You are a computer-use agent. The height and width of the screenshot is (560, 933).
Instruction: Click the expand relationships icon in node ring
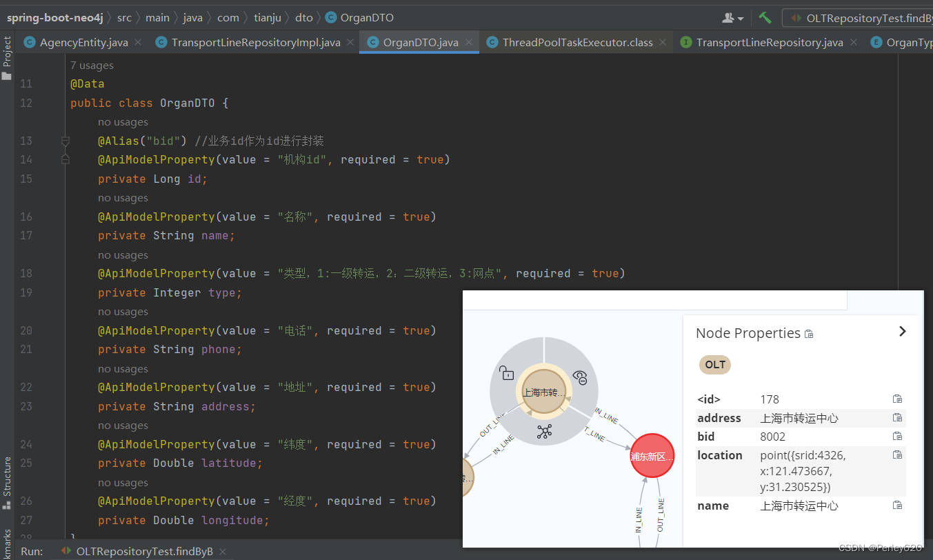point(544,432)
